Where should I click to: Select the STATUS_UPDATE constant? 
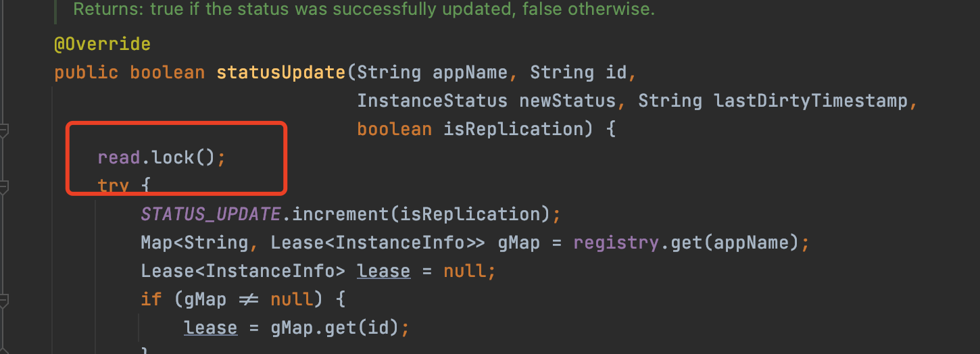click(x=210, y=214)
